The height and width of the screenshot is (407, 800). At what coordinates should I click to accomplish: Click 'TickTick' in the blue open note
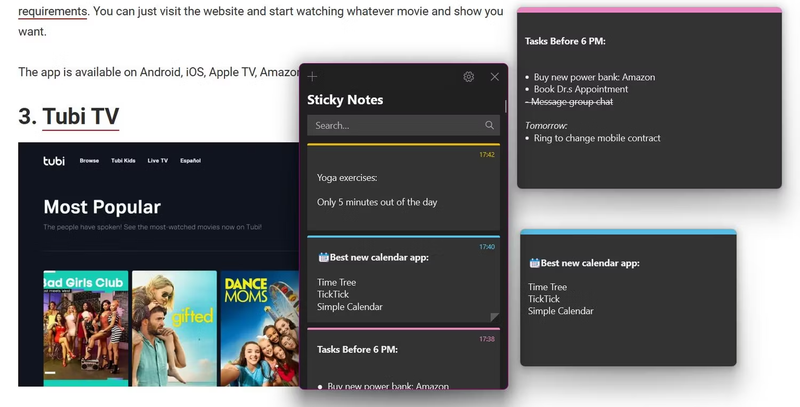[x=544, y=299]
